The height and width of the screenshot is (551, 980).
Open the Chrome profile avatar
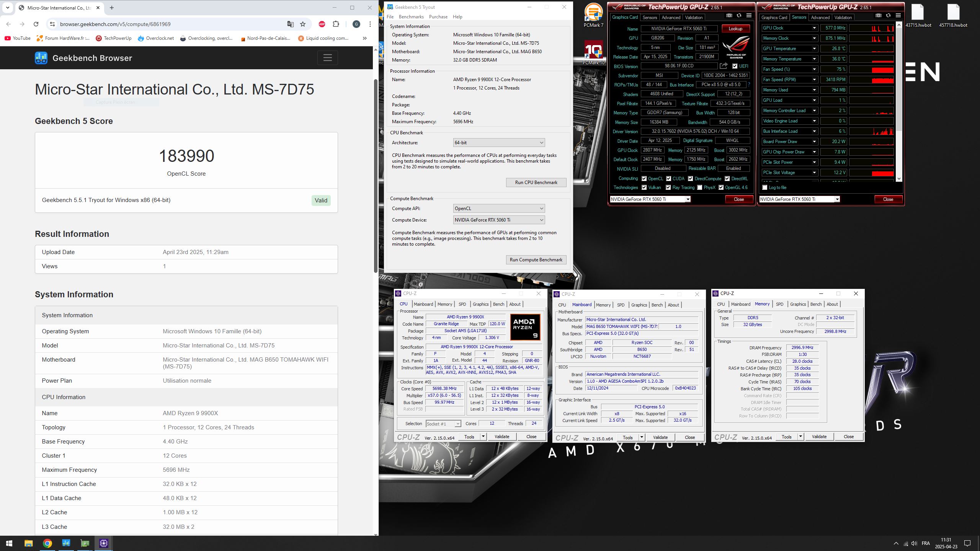(x=356, y=24)
